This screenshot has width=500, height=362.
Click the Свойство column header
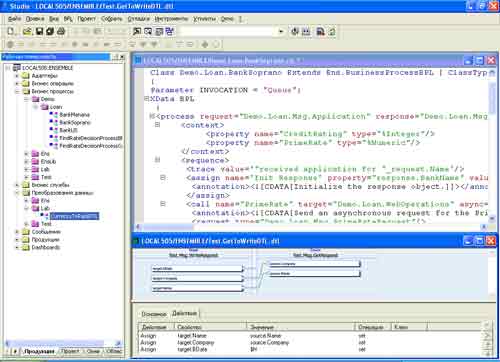210,327
